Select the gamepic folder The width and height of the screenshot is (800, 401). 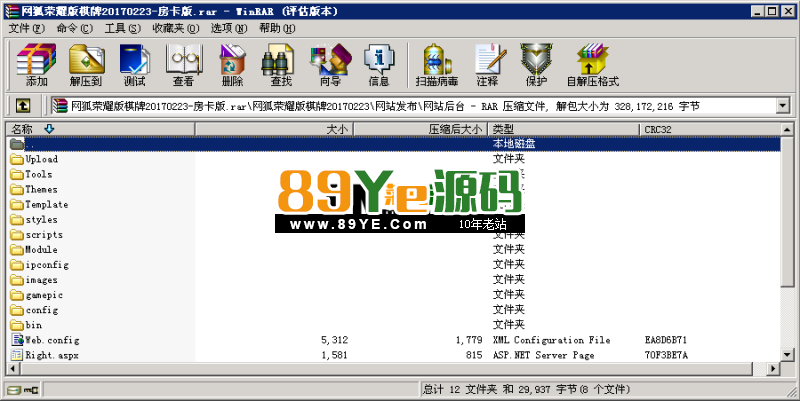coord(37,295)
